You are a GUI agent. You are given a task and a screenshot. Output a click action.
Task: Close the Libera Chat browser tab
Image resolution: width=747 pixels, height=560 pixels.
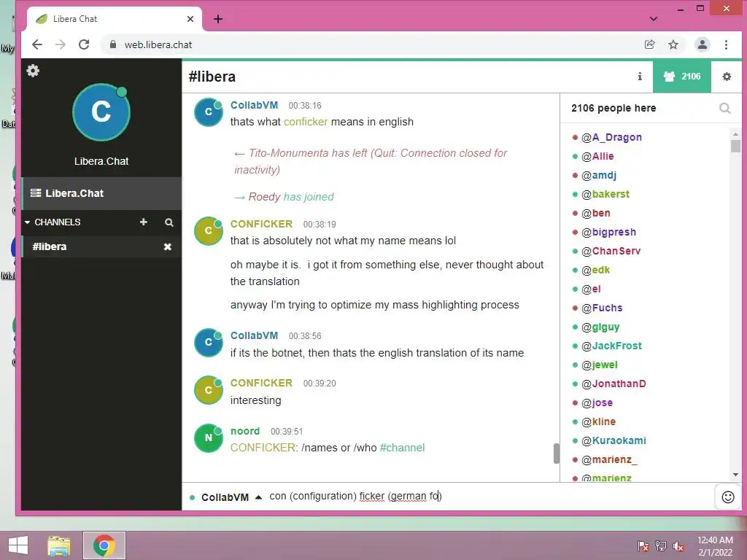190,19
